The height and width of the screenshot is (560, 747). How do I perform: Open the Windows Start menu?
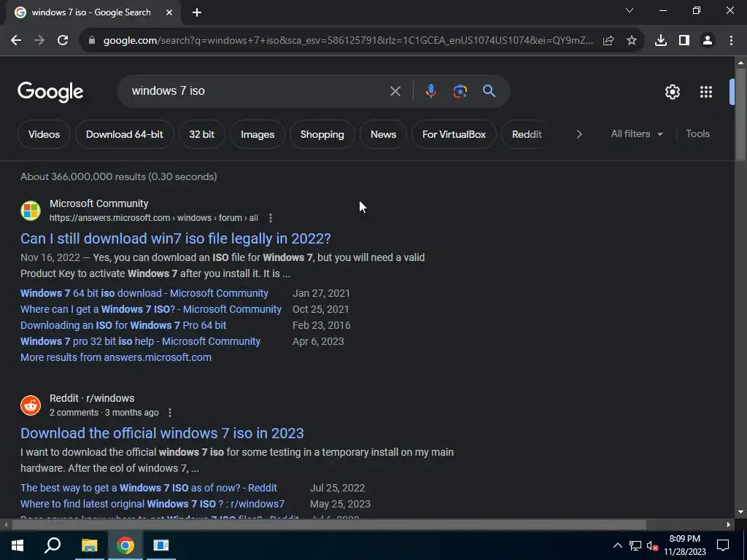[18, 545]
